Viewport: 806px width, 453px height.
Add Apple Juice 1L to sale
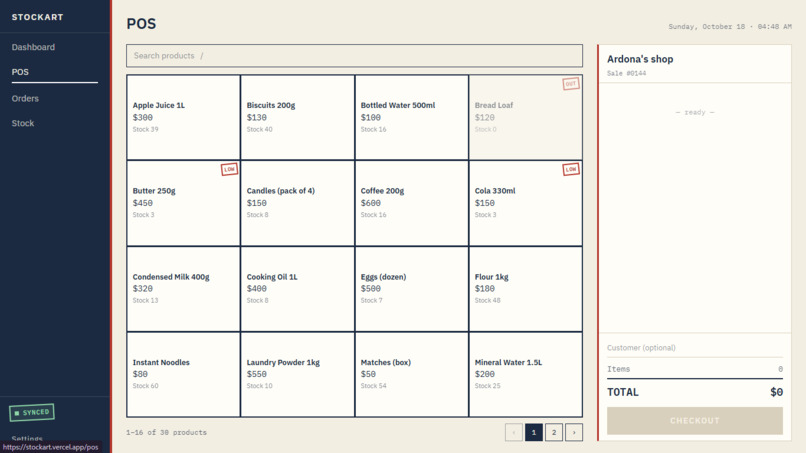183,117
